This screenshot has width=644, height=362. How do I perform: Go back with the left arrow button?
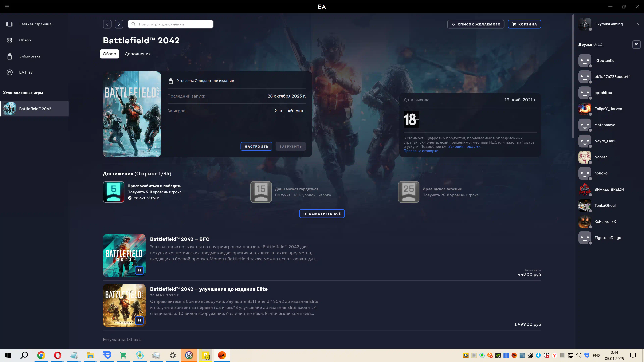point(107,24)
